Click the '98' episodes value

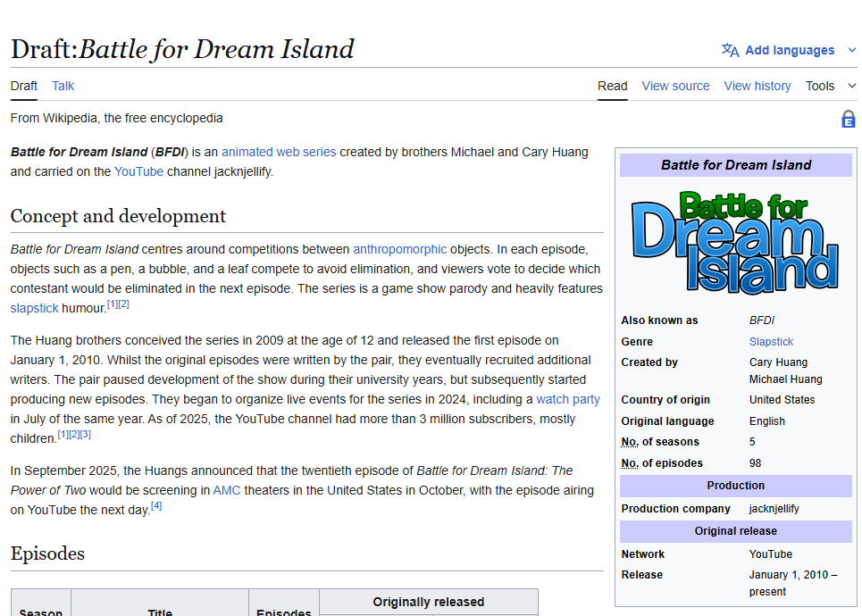pos(755,463)
